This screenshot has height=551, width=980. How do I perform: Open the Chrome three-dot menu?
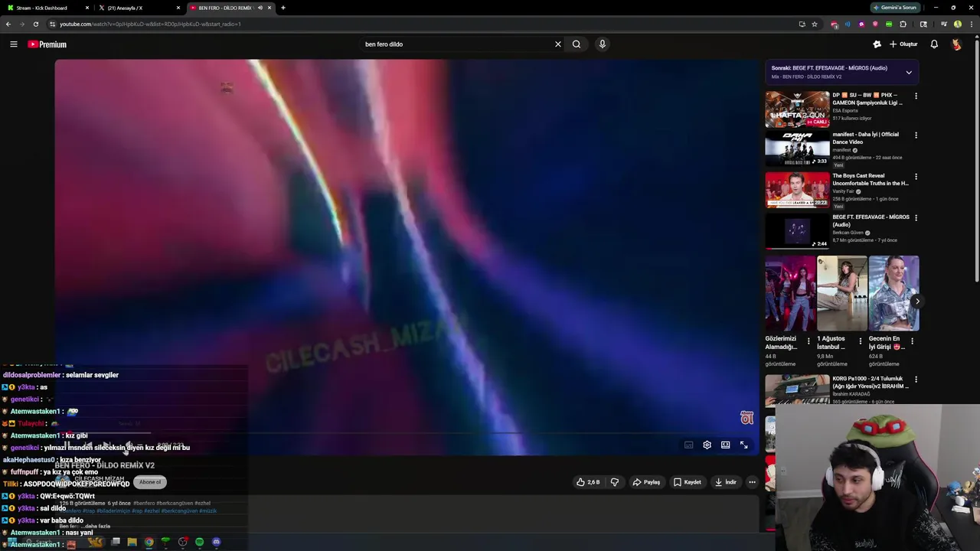click(971, 24)
